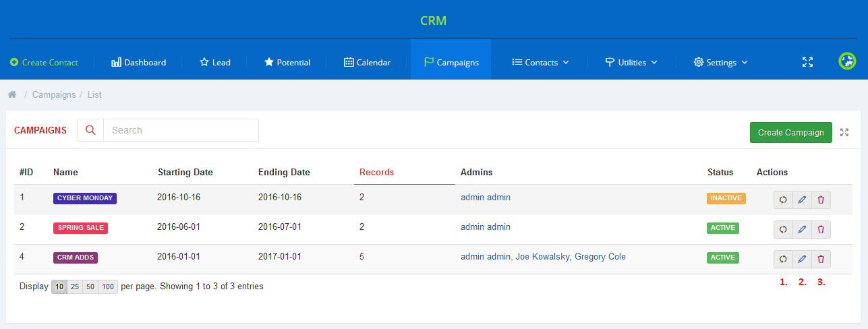Viewport: 868px width, 329px height.
Task: Click ending date 2017-01-01
Action: pyautogui.click(x=280, y=257)
